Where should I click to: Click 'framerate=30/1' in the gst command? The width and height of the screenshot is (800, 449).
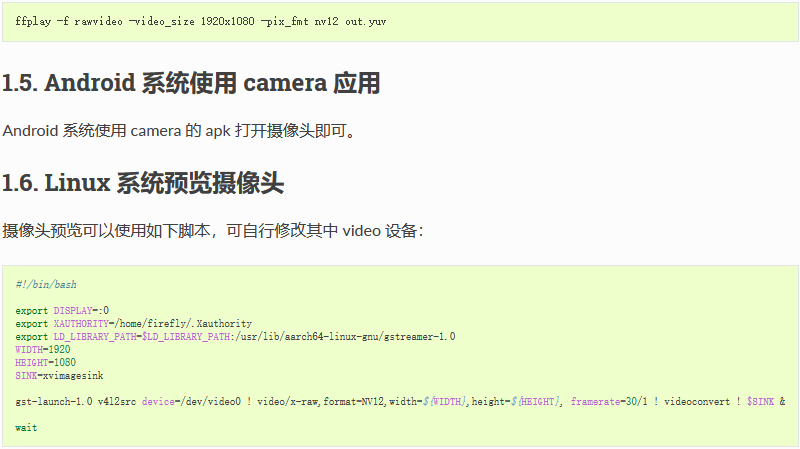[x=609, y=402]
